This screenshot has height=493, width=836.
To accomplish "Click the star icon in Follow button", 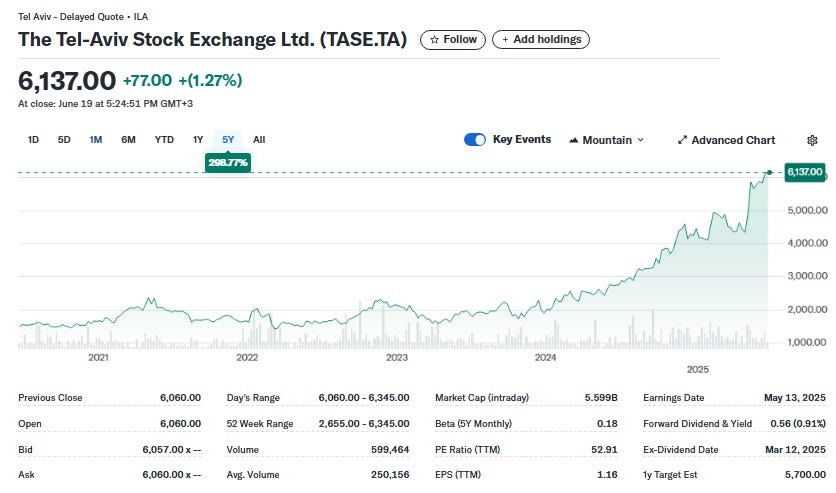I will point(435,39).
